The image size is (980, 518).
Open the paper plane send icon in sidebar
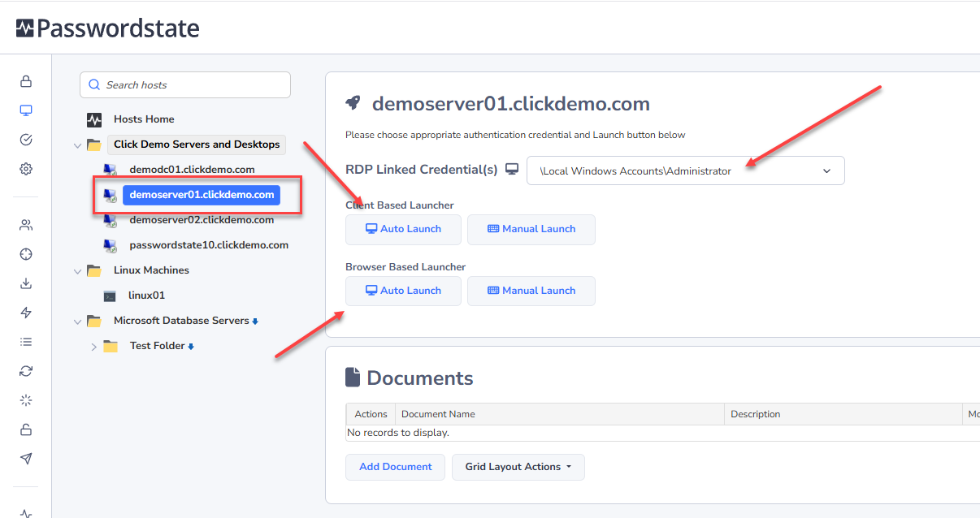(26, 459)
